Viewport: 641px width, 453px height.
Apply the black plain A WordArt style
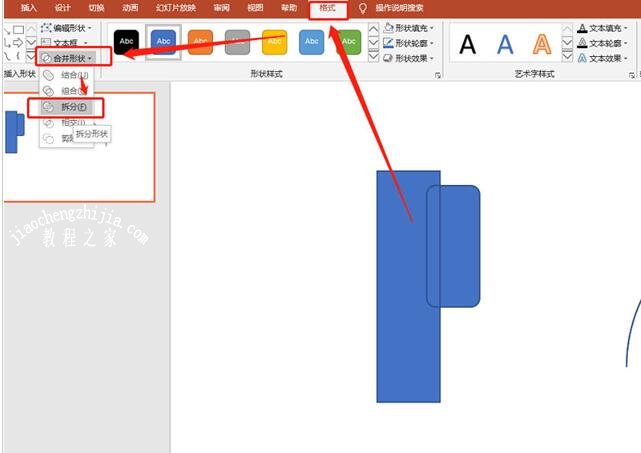[468, 44]
